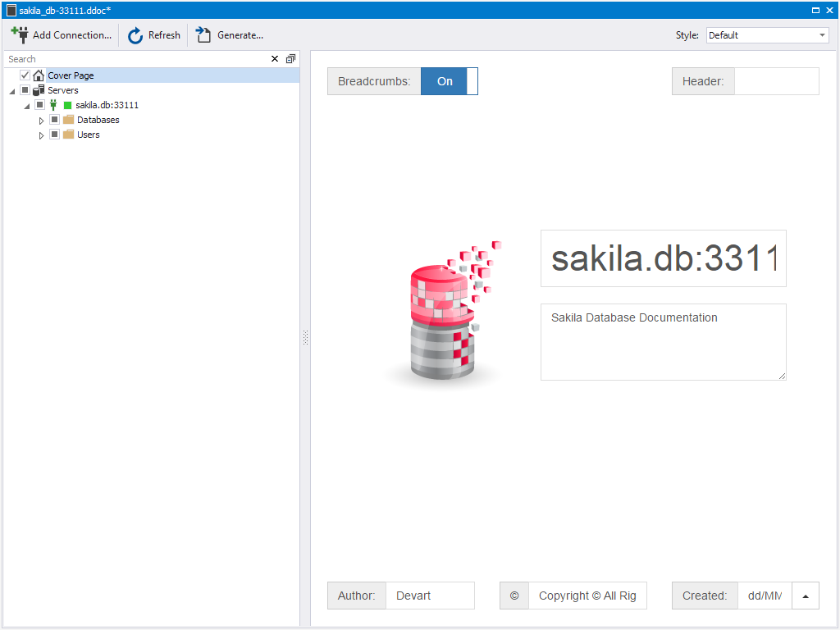Click the Author field with Devart

[430, 596]
